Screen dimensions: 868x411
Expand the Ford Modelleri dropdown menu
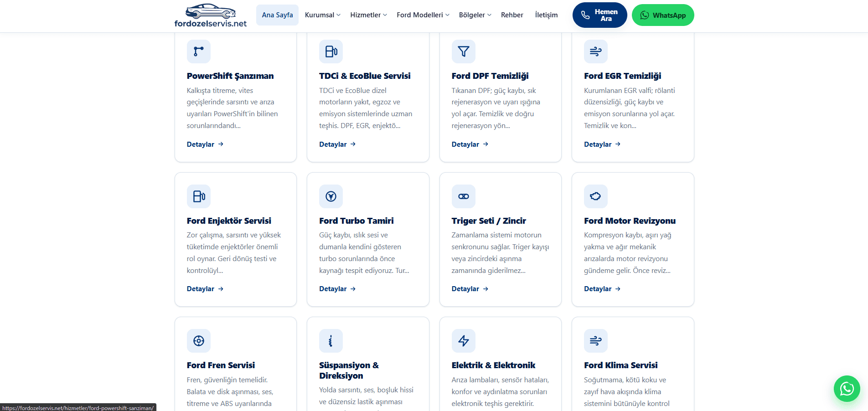(423, 15)
